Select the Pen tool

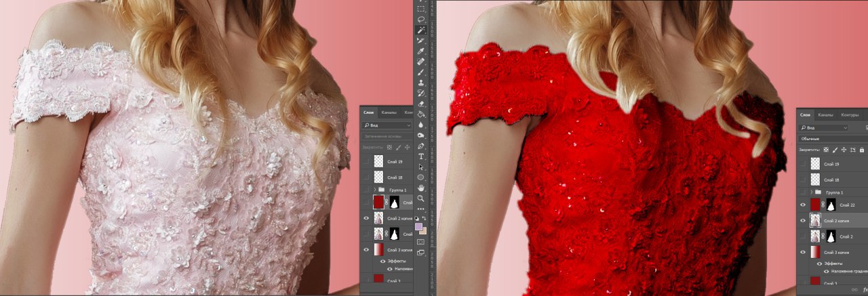(420, 146)
